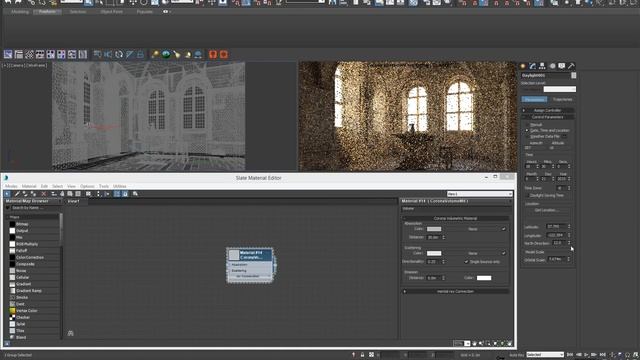Click first orange icon in the main toolbar
640x360 pixels.
coord(213,54)
